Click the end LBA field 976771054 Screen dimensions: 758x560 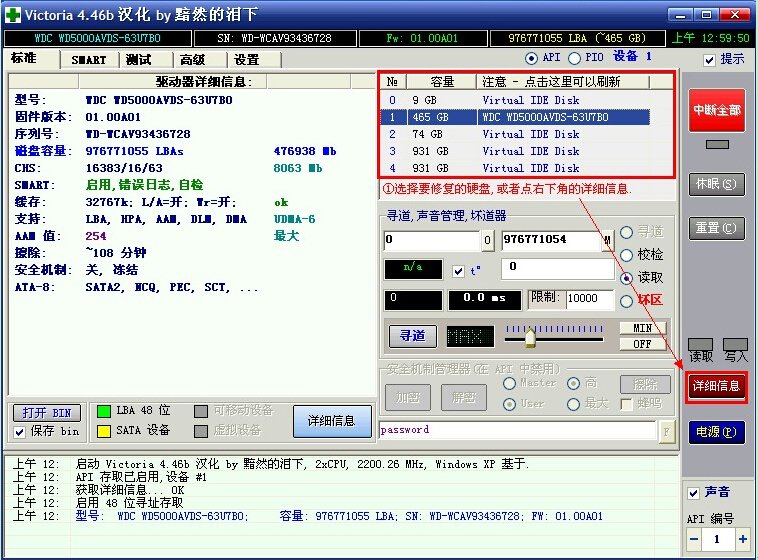551,240
